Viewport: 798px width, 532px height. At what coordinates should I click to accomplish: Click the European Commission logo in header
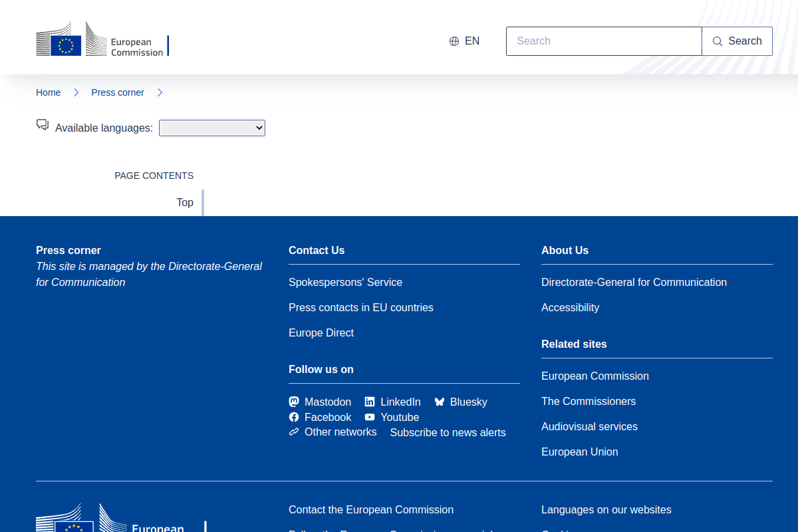click(x=102, y=40)
